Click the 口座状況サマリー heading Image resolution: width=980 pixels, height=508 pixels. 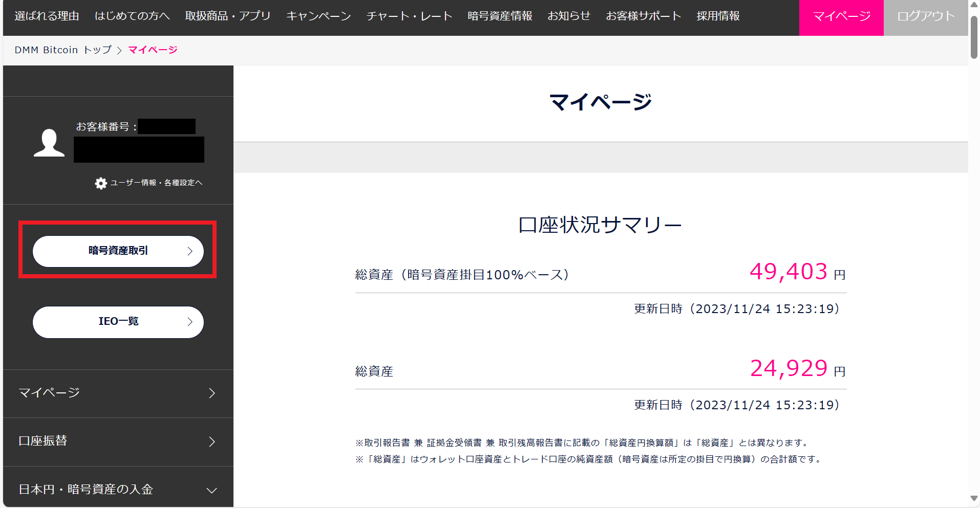click(600, 225)
